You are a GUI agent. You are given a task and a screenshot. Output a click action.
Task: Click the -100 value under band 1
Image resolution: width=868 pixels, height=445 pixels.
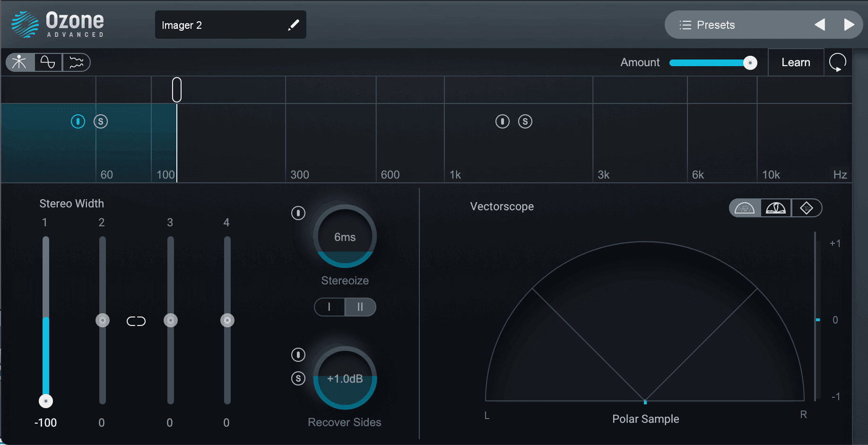click(x=45, y=423)
